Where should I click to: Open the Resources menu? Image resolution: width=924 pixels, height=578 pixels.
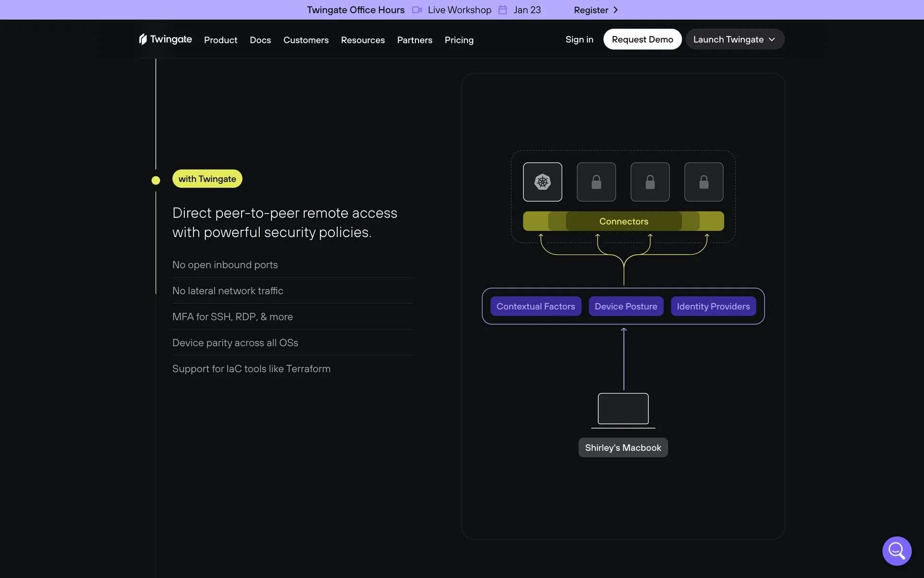362,40
